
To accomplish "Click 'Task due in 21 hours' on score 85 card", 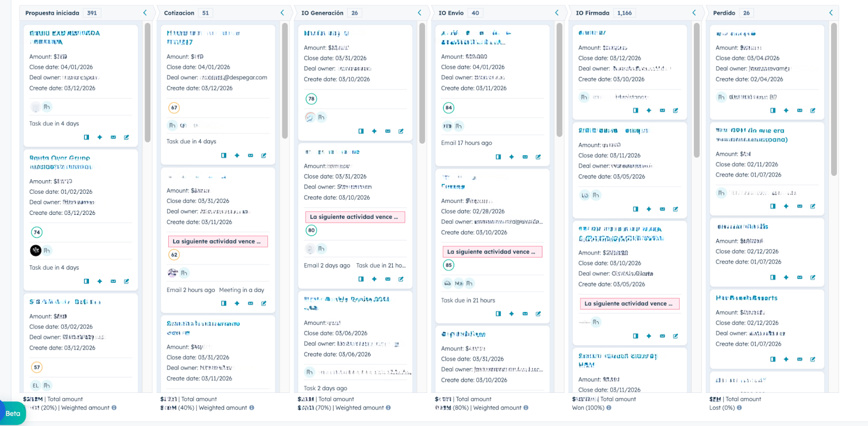I will point(468,301).
